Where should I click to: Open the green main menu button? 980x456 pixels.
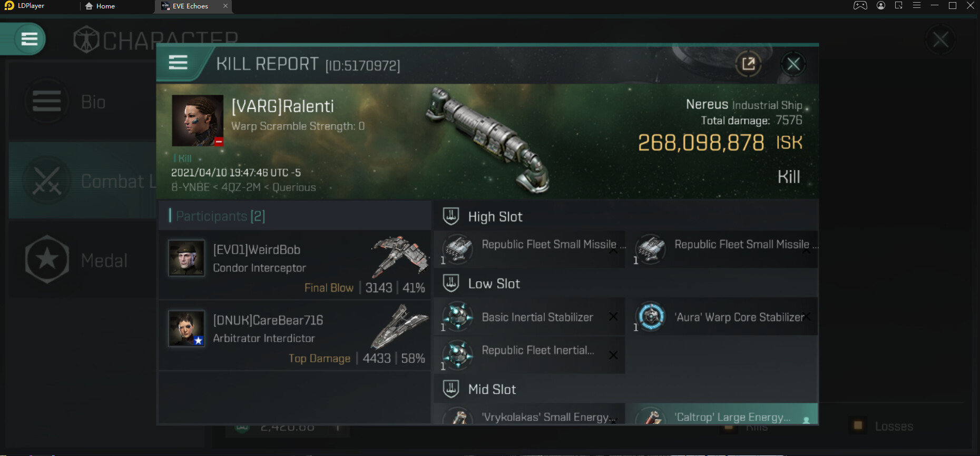tap(29, 39)
